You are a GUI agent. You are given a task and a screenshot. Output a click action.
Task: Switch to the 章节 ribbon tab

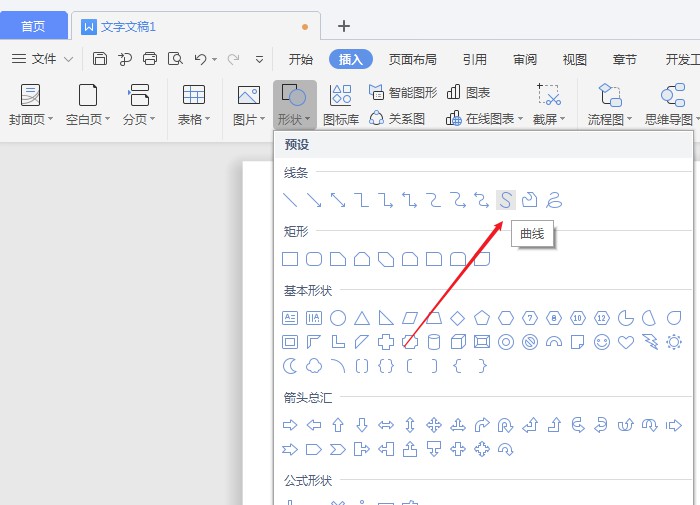(x=625, y=59)
